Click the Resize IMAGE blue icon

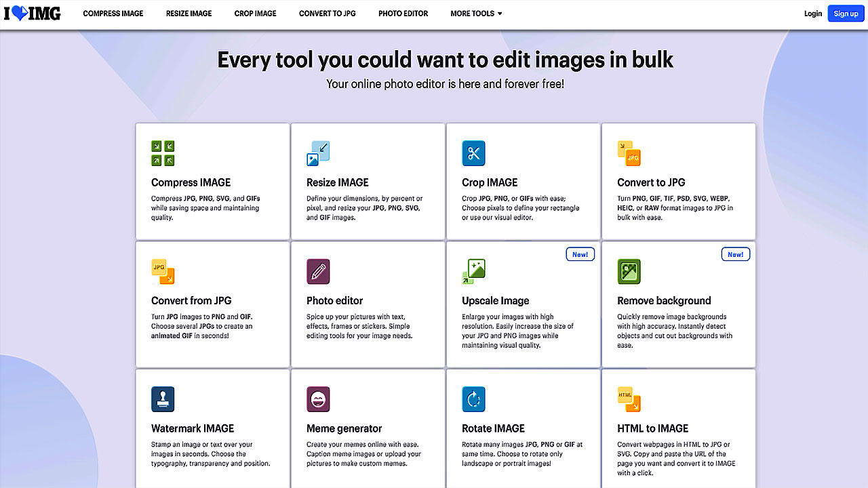coord(318,153)
